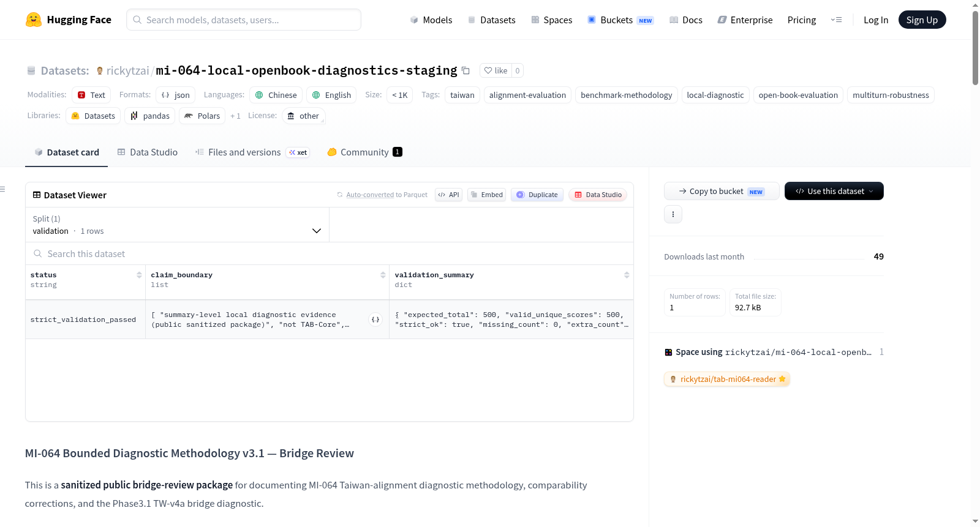Click the Datasets stack icon in breadcrumb

31,71
